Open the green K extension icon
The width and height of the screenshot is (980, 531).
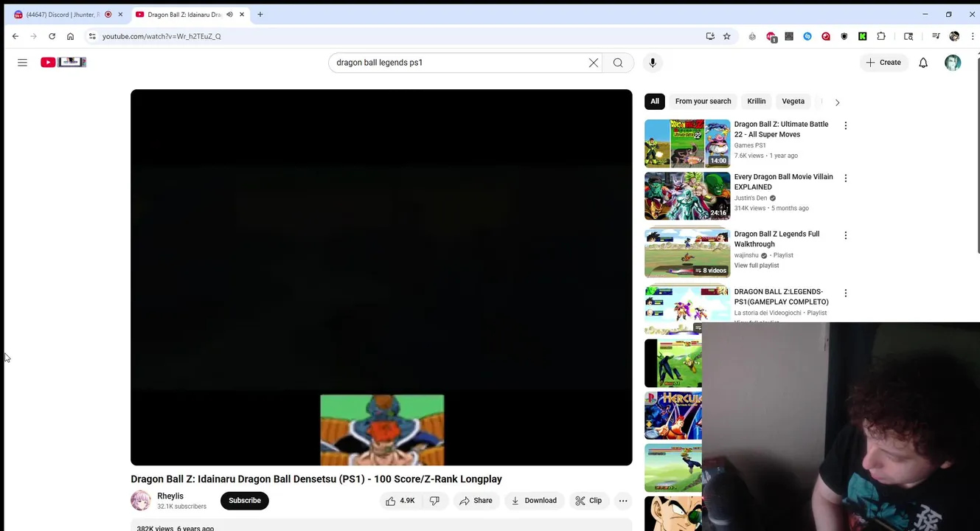[863, 36]
